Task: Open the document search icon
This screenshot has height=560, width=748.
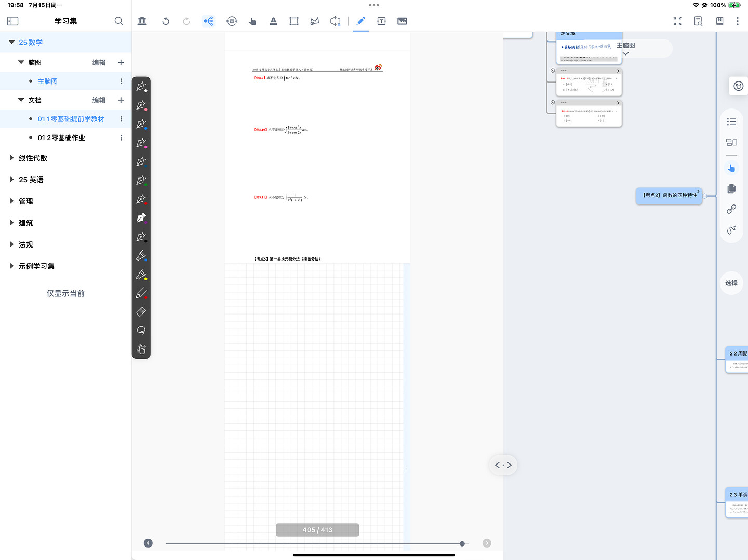Action: coord(698,21)
